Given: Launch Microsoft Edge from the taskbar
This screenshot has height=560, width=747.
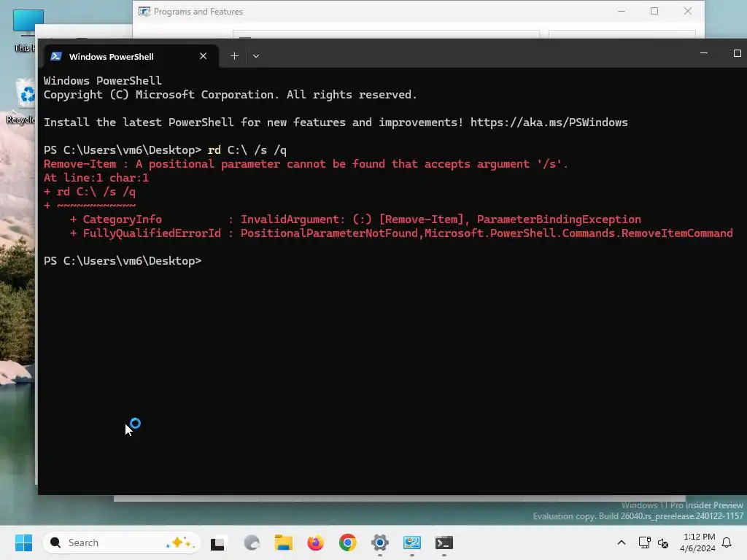Looking at the screenshot, I should click(x=252, y=542).
